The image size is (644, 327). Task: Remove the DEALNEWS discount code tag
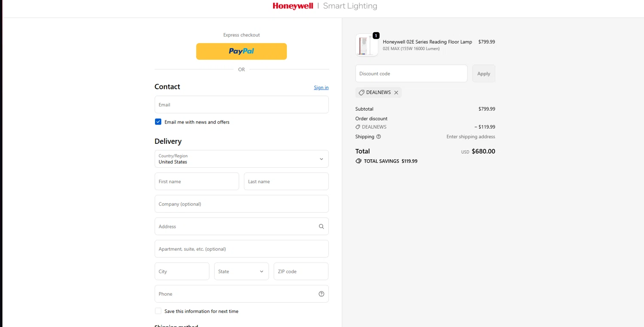coord(396,93)
